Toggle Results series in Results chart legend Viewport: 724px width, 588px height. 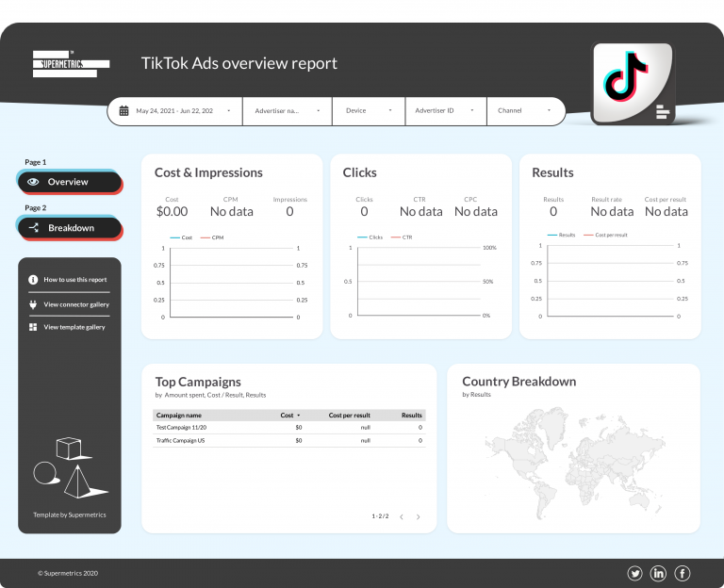coord(561,235)
